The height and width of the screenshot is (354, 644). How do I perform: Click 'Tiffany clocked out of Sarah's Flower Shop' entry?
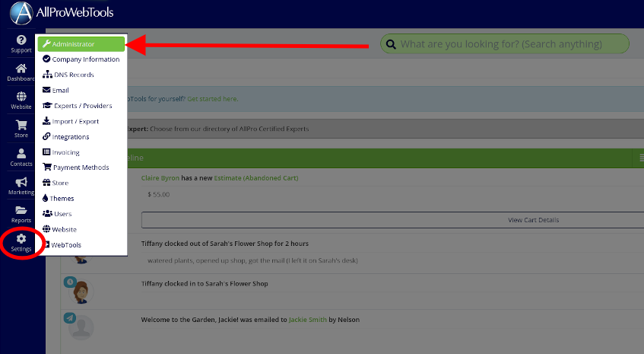pos(224,244)
